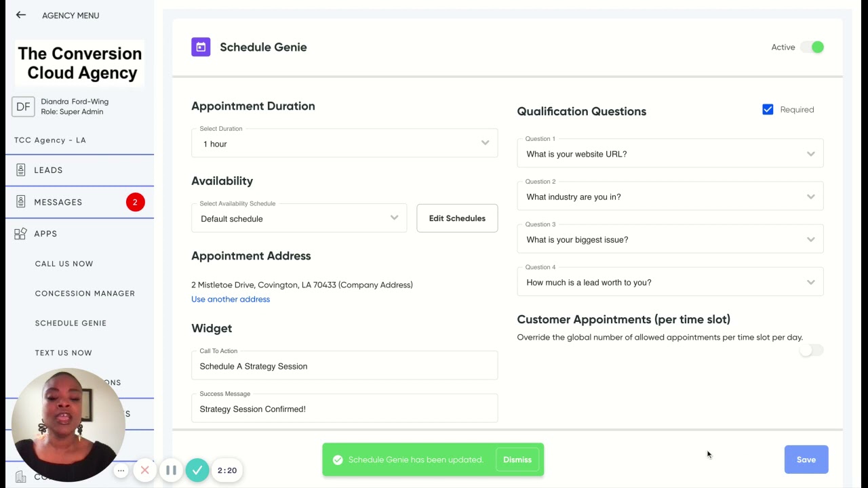Click the green success check icon in toast
The image size is (868, 488).
[337, 460]
